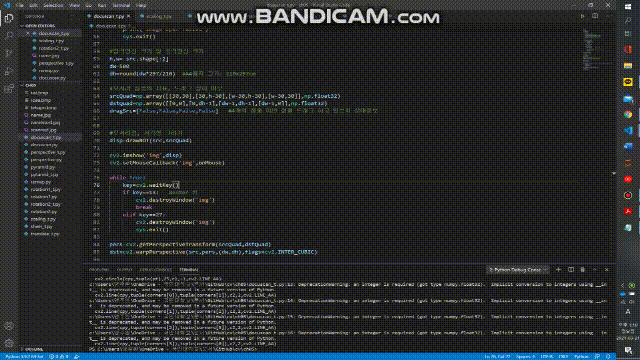Kill terminal with the trash icon
This screenshot has width=640, height=360.
(582, 270)
